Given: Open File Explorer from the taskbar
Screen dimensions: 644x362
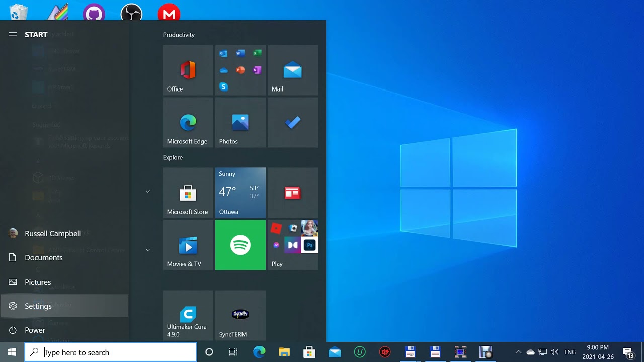Looking at the screenshot, I should tap(284, 352).
